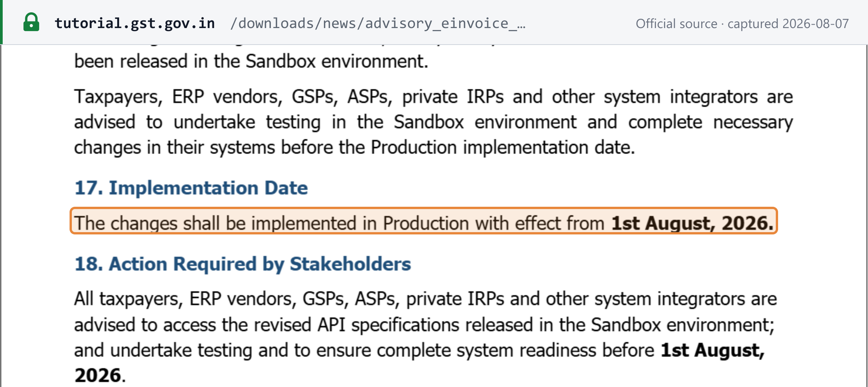Click the truncated advisory_einvoice URL path
Screen dimensions: 868x387
(378, 24)
